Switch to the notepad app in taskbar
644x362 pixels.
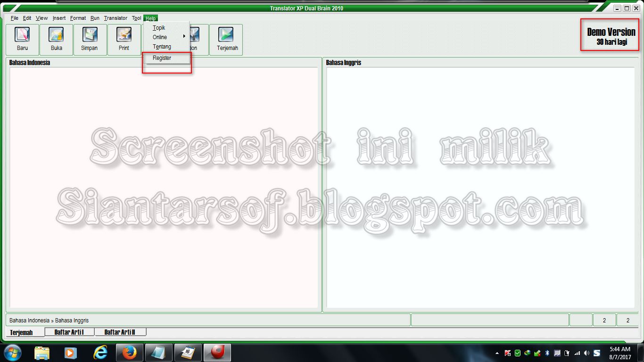[158, 352]
